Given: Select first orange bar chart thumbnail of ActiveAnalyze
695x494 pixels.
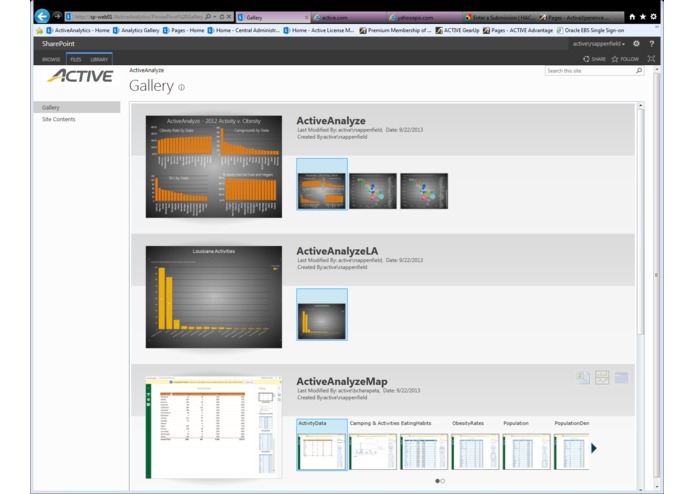Looking at the screenshot, I should pyautogui.click(x=322, y=191).
